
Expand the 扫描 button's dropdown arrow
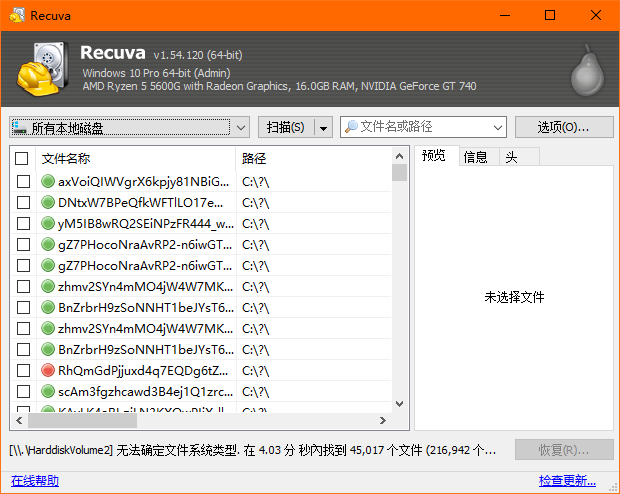pyautogui.click(x=323, y=127)
